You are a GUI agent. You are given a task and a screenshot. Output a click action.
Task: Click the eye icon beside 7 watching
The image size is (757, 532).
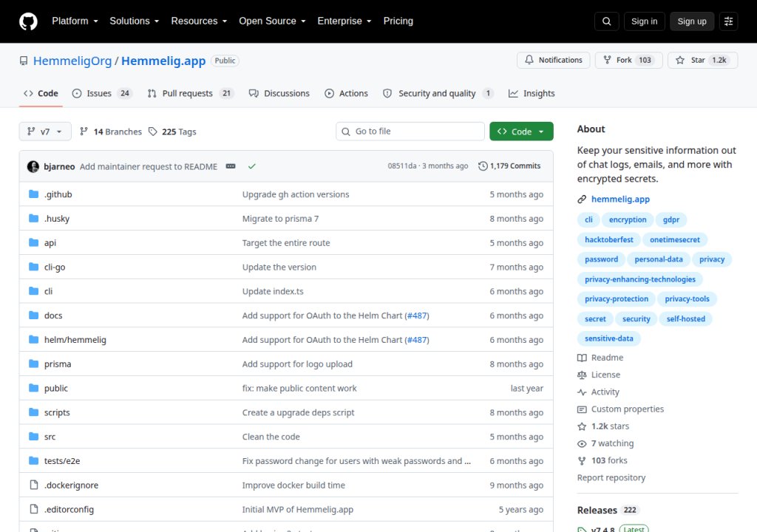pos(582,443)
